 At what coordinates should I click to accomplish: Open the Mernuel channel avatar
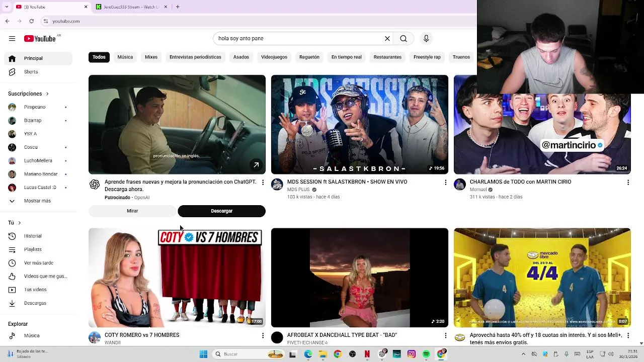coord(460,185)
